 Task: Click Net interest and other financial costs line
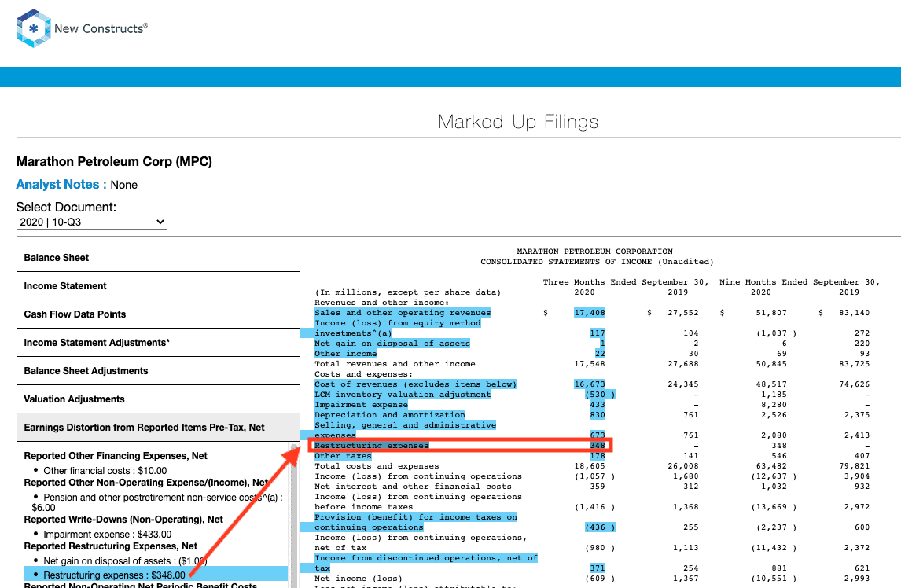tap(413, 487)
